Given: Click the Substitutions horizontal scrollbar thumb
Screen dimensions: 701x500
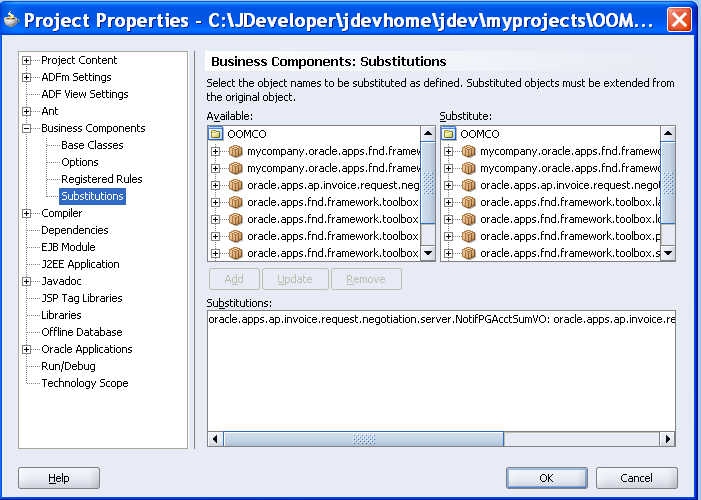Looking at the screenshot, I should point(364,439).
